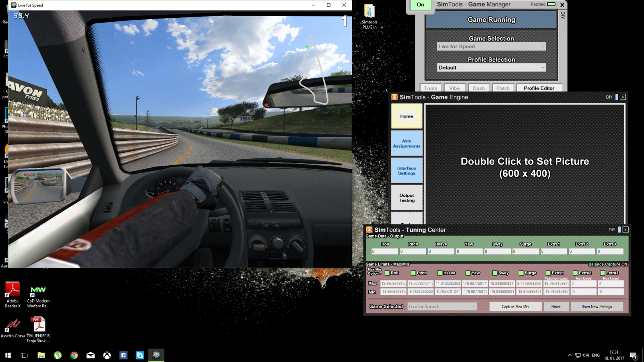This screenshot has width=644, height=362.
Task: Toggle Extra3 Max/Min option checkbox
Action: click(x=603, y=273)
